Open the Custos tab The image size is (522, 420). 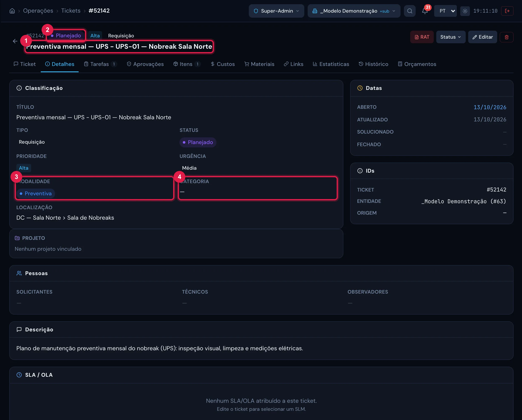(223, 64)
